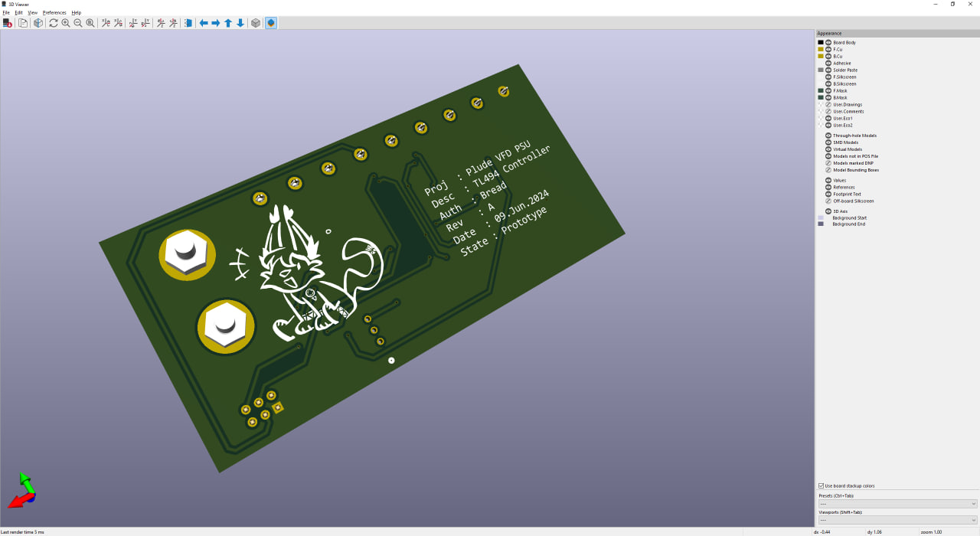Uncheck Use board stackup colors
980x536 pixels.
(822, 485)
